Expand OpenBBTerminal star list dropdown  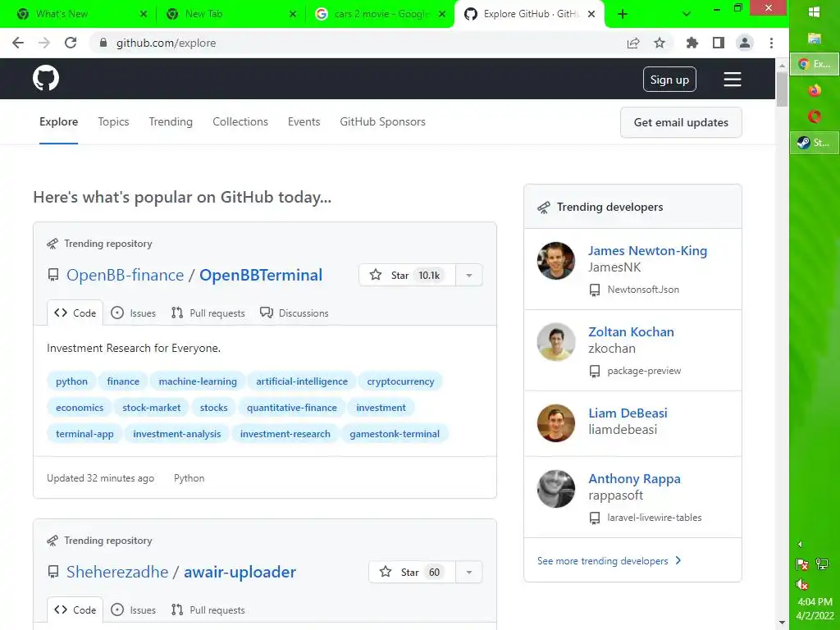click(468, 275)
